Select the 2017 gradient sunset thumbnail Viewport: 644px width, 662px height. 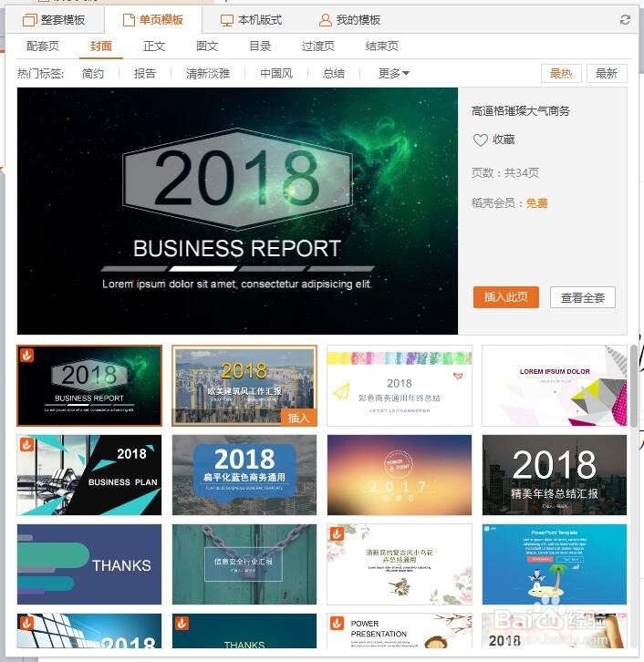[x=400, y=475]
